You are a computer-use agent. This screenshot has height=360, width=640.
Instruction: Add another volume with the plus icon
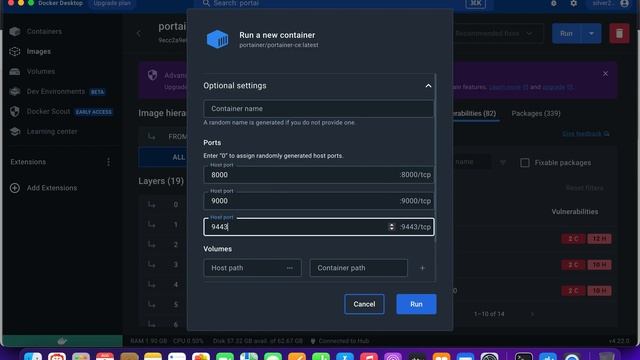pos(422,268)
